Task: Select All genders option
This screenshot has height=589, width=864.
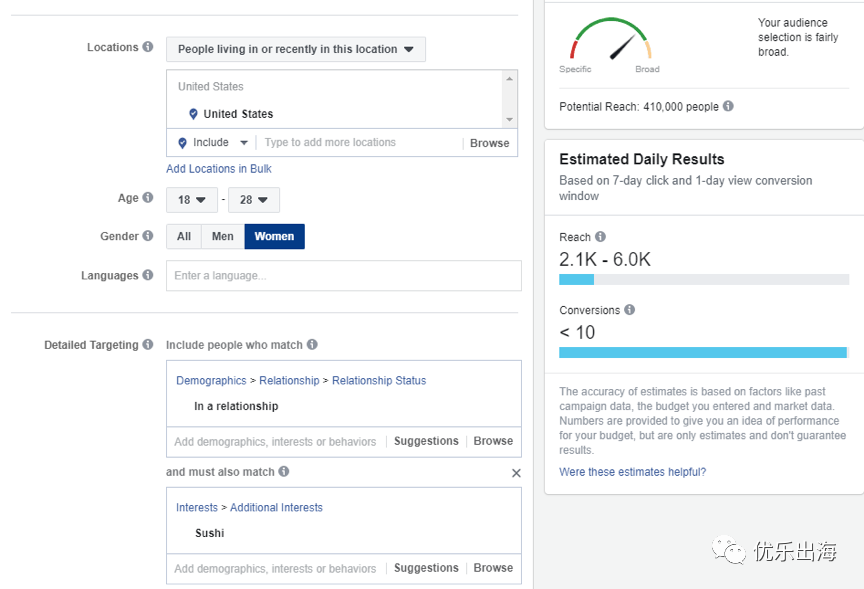Action: point(184,236)
